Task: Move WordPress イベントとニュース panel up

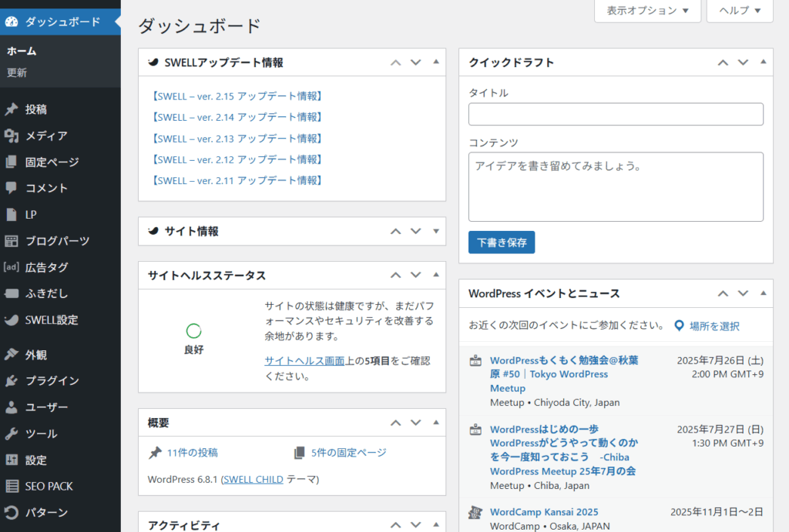Action: [x=723, y=293]
